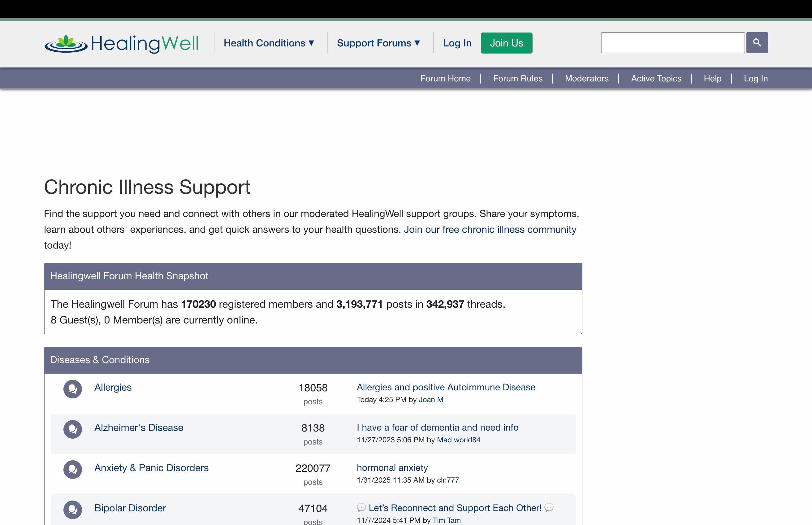Open Forum Home in the purple bar
812x525 pixels.
pos(445,78)
